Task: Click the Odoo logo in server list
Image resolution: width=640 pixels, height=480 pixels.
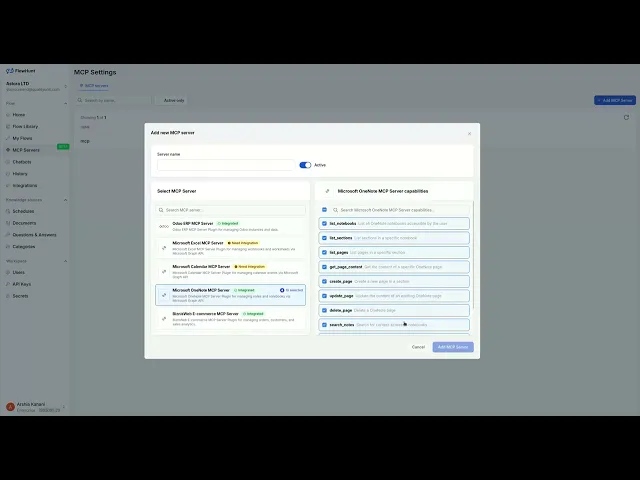Action: click(x=164, y=227)
